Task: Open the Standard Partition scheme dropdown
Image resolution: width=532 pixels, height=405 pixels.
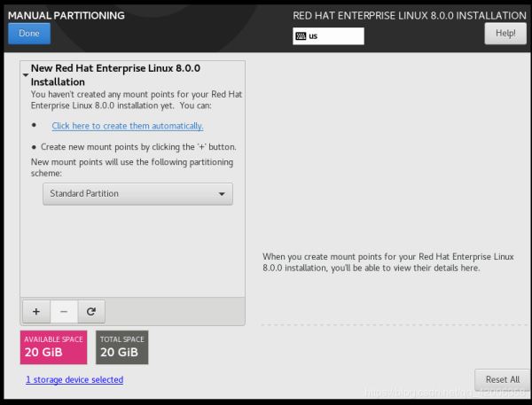Action: tap(137, 194)
